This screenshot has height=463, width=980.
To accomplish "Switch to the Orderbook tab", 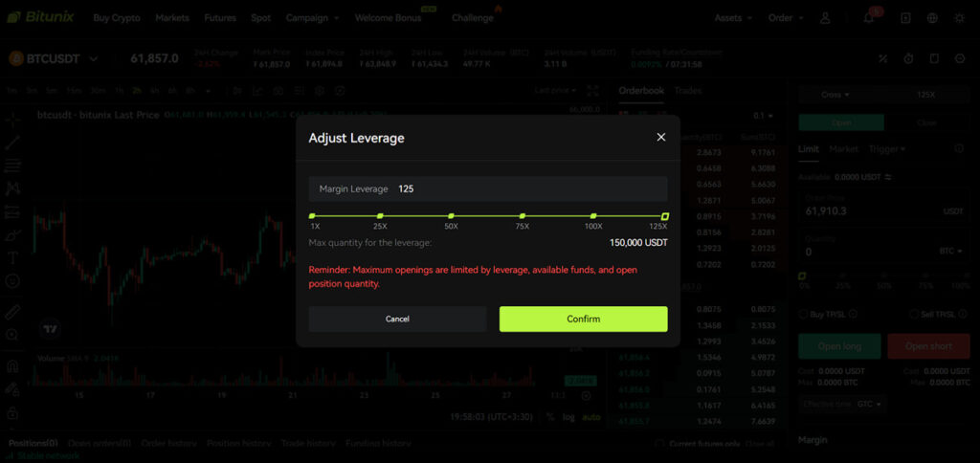I will point(641,91).
